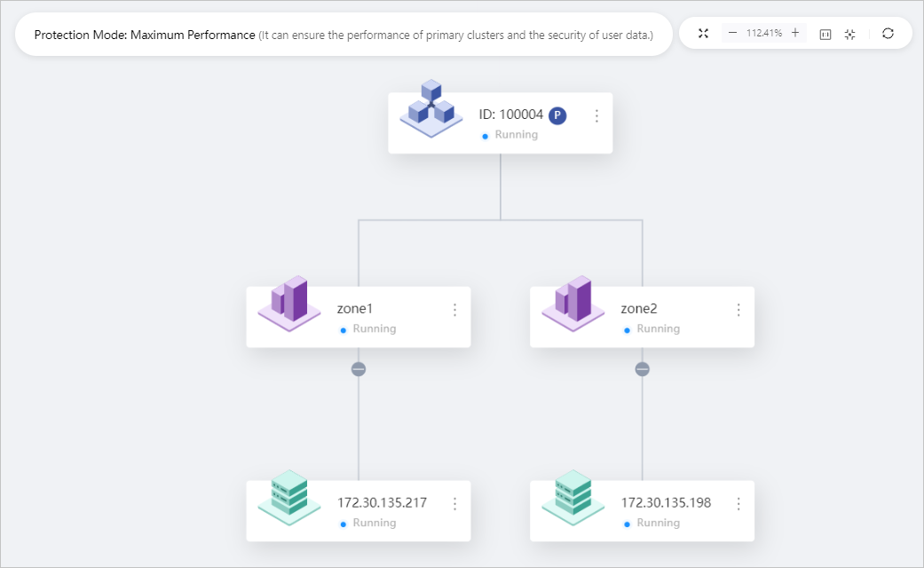Image resolution: width=924 pixels, height=568 pixels.
Task: Click the fit-to-center view icon
Action: (x=849, y=33)
